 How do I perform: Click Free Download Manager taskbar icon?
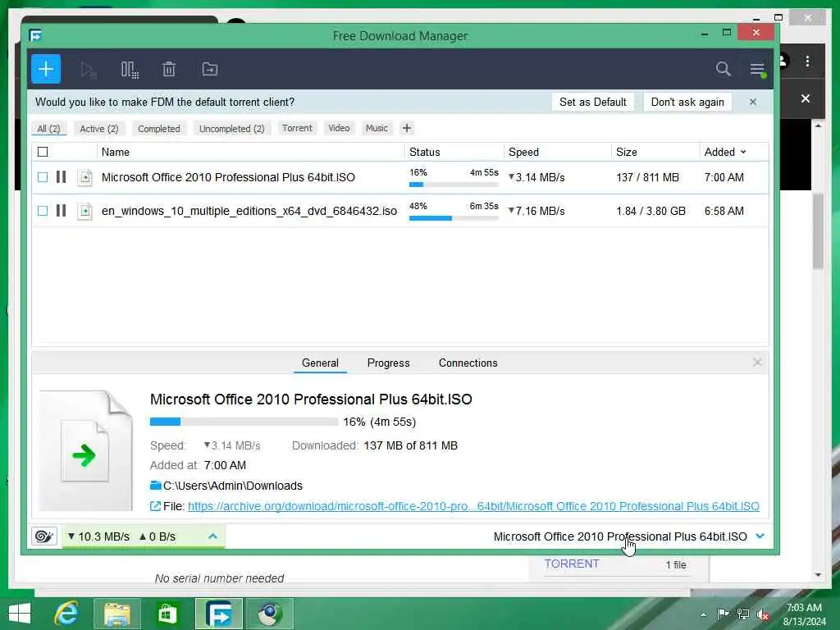coord(218,614)
